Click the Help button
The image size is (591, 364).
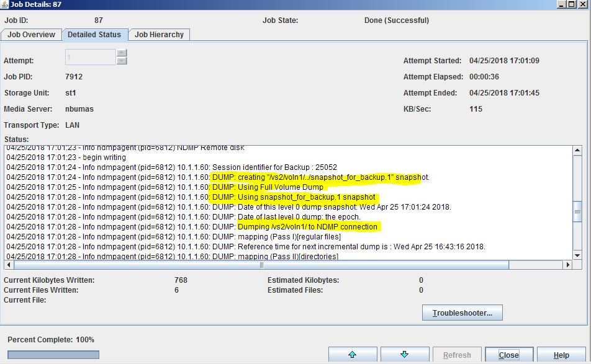pyautogui.click(x=561, y=353)
